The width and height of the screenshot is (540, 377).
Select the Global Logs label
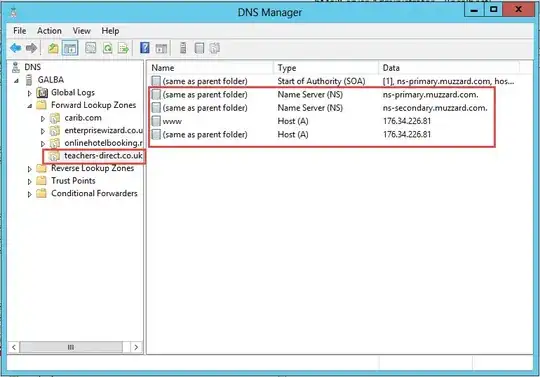[x=73, y=93]
